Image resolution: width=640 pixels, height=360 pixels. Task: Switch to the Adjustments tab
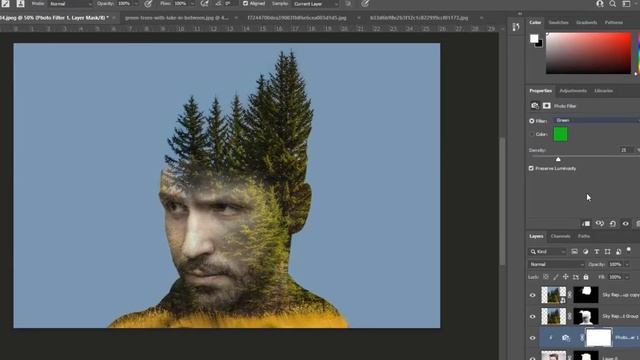click(573, 91)
